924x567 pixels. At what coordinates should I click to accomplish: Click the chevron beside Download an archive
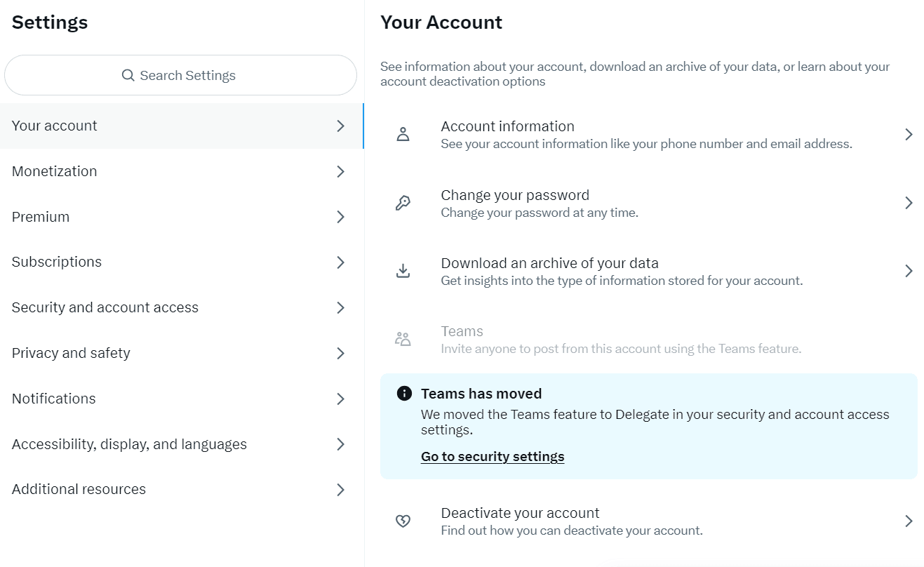pos(909,271)
